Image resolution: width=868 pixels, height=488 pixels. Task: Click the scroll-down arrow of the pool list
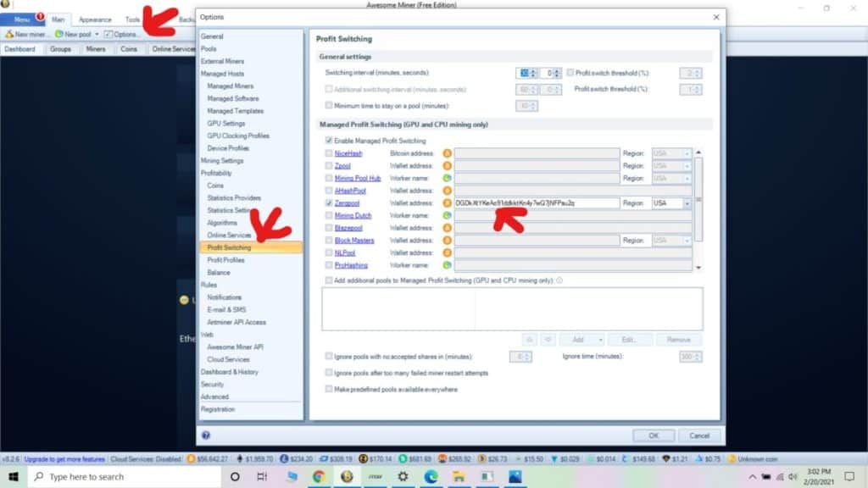tap(698, 267)
